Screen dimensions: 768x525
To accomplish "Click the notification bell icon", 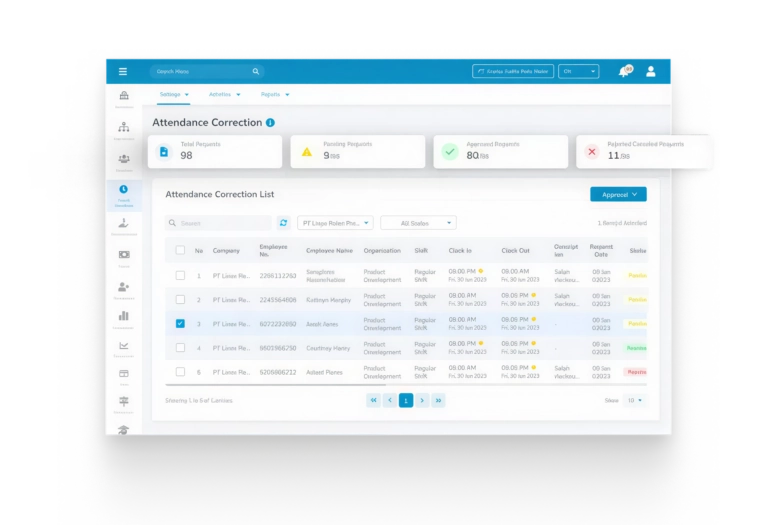I will click(x=624, y=71).
